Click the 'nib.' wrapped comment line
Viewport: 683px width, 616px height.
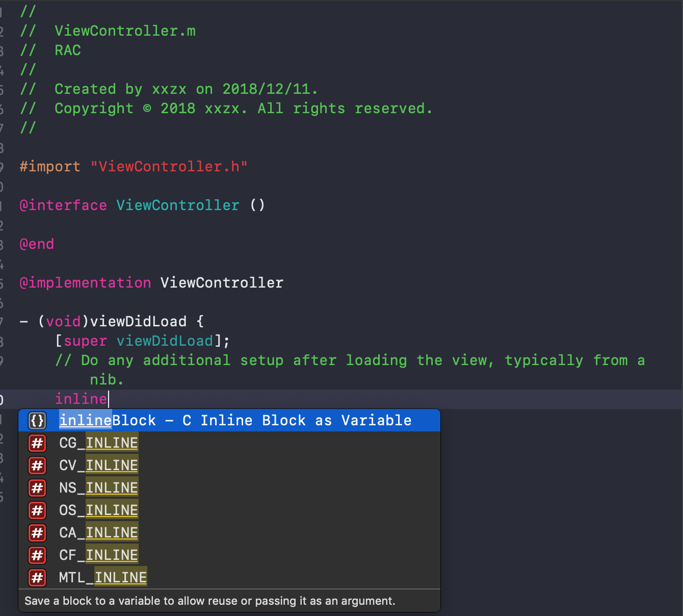107,379
